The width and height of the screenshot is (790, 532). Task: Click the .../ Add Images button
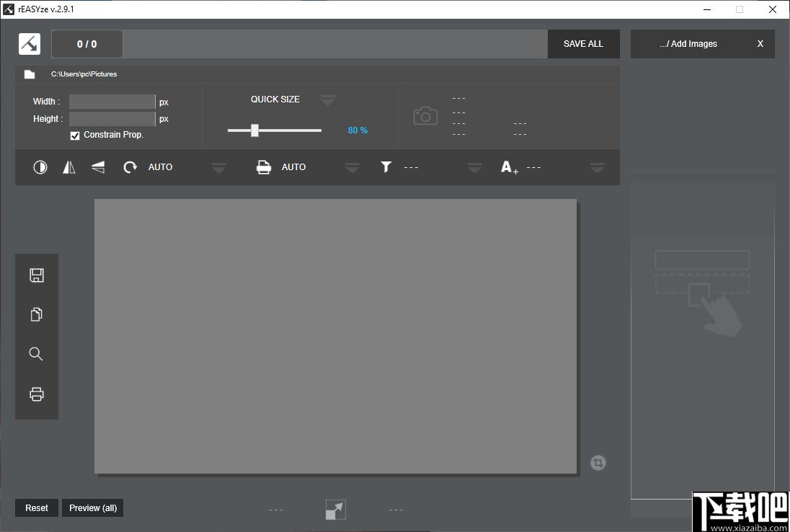tap(688, 44)
